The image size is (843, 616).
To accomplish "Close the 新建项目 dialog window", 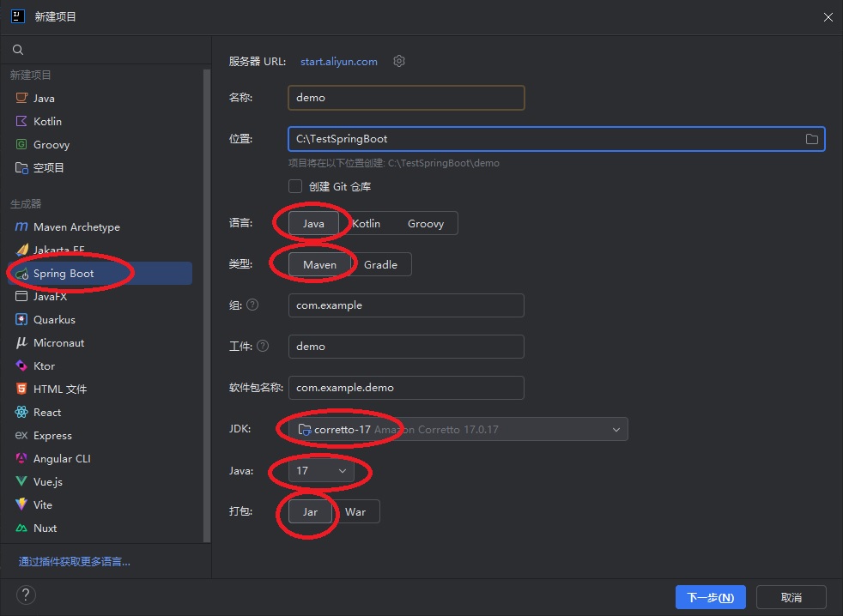I will pyautogui.click(x=828, y=17).
